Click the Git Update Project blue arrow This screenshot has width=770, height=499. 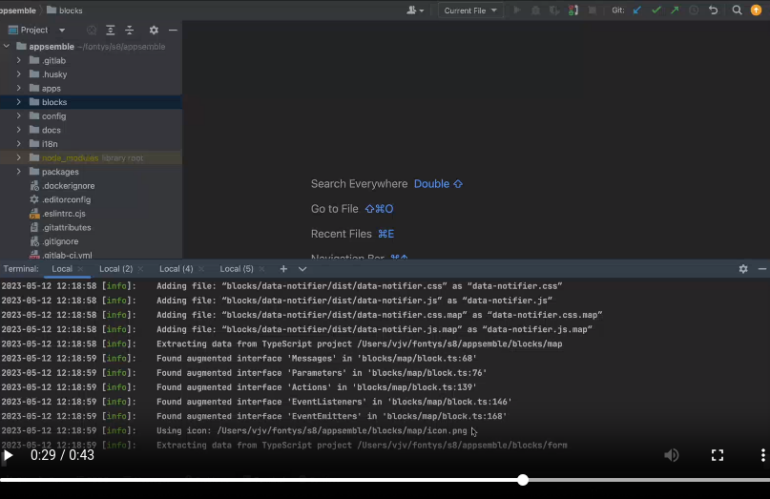point(637,10)
